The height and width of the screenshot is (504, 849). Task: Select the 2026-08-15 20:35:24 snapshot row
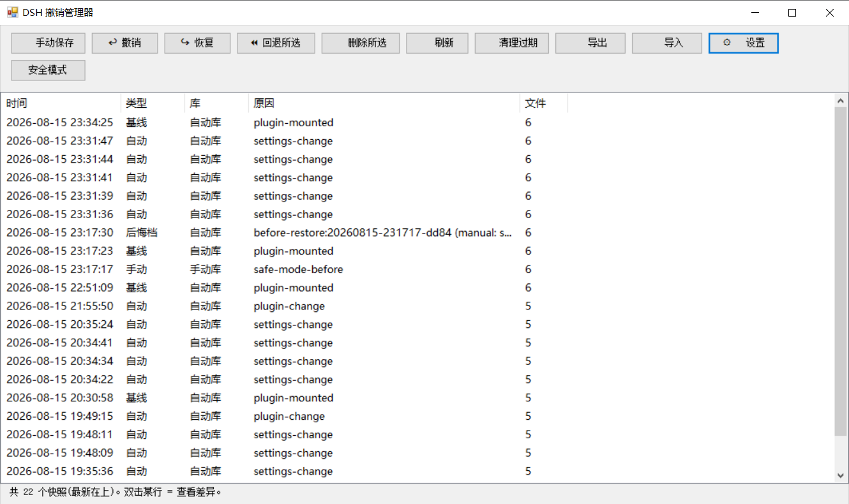tap(285, 324)
